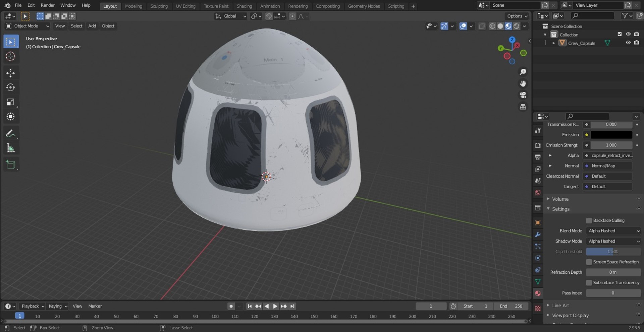Enable Backface Culling checkbox

pos(589,220)
